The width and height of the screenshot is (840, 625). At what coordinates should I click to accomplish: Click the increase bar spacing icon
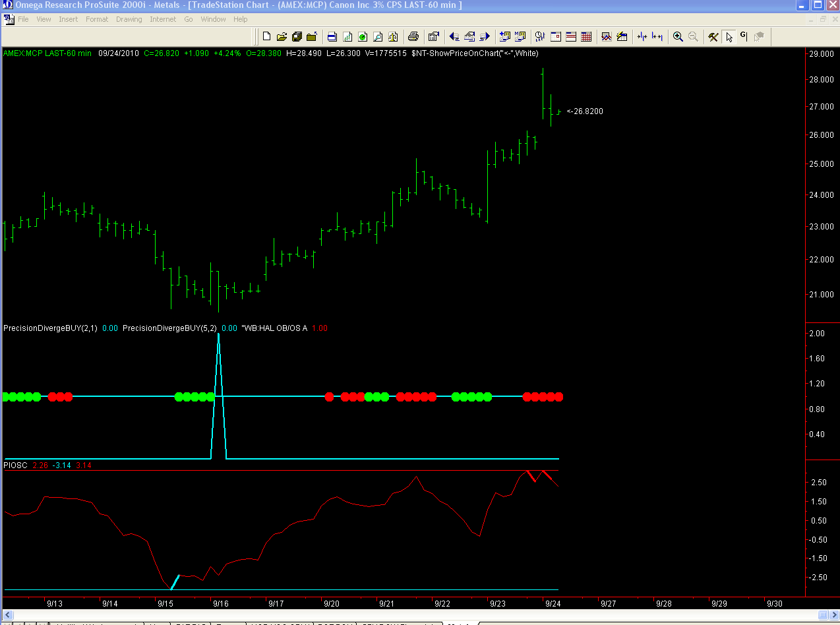pos(657,37)
